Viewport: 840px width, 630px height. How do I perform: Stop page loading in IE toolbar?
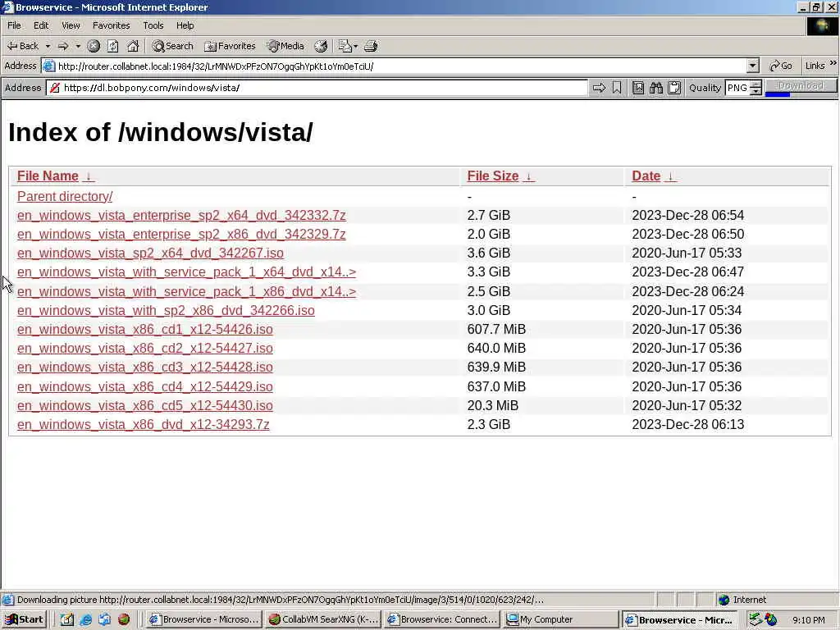pos(94,46)
